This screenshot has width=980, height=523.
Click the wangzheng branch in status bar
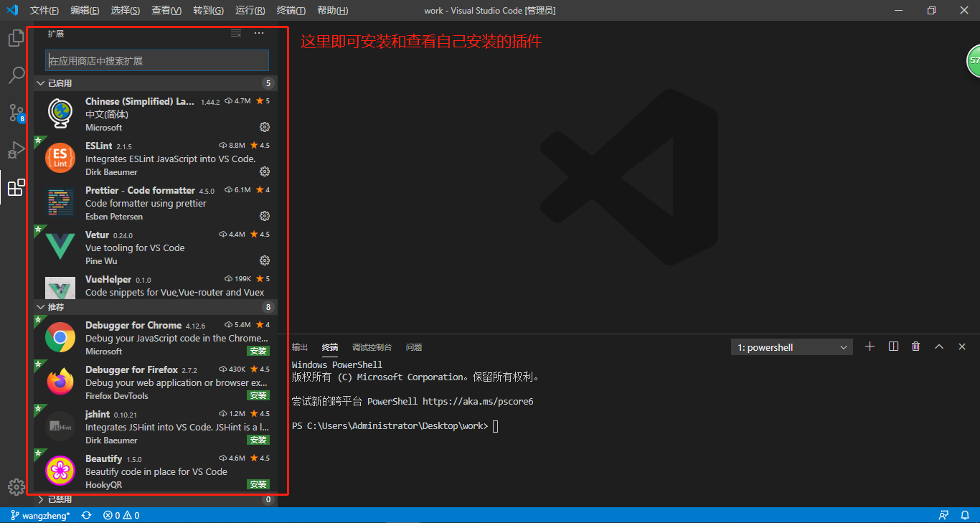(40, 515)
